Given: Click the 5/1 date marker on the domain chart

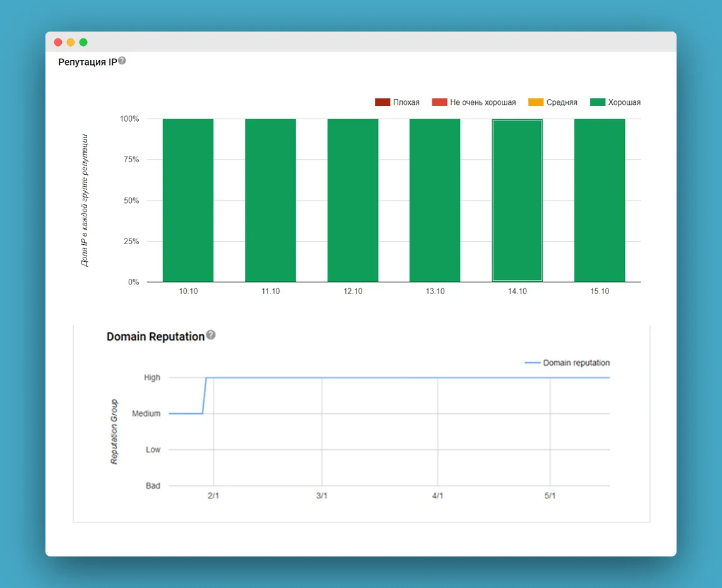Looking at the screenshot, I should 550,496.
